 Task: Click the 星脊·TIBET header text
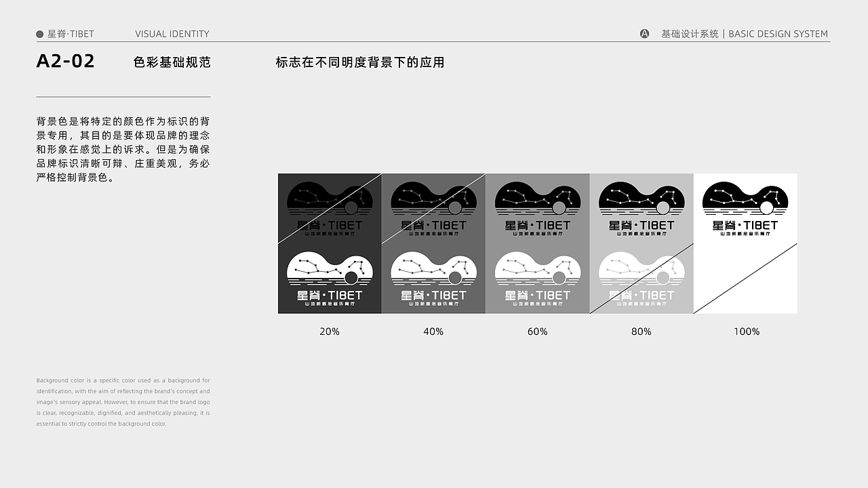pos(71,34)
